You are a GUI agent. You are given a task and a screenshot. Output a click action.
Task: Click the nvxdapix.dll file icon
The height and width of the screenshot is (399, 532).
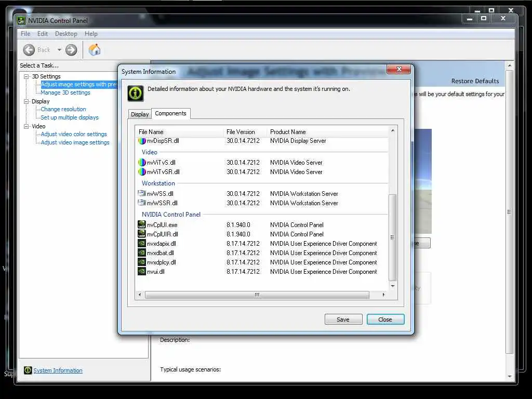(141, 243)
